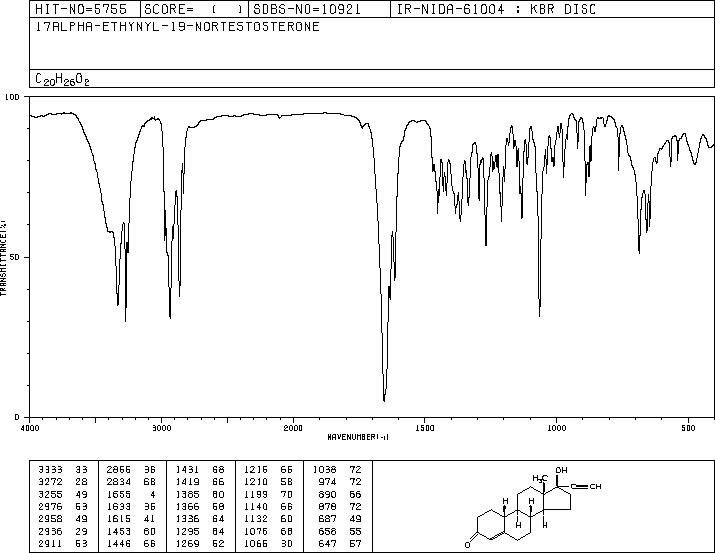Click the SDBS-NO=10921 header entry

307,9
